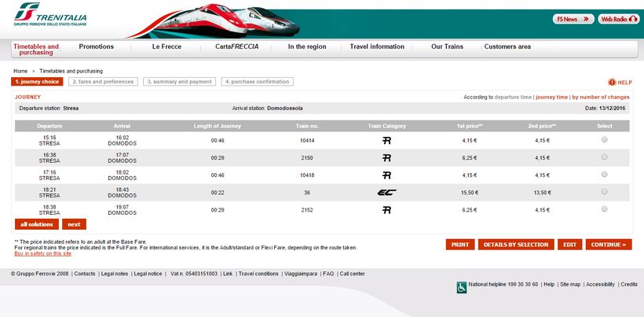
Task: Click the 00:22 journey length cell
Action: click(x=218, y=193)
